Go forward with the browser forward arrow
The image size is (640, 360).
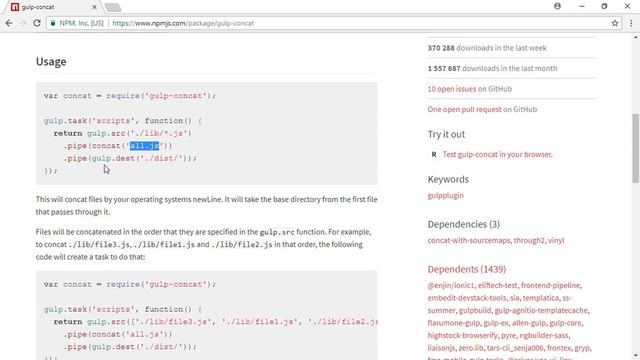point(23,23)
